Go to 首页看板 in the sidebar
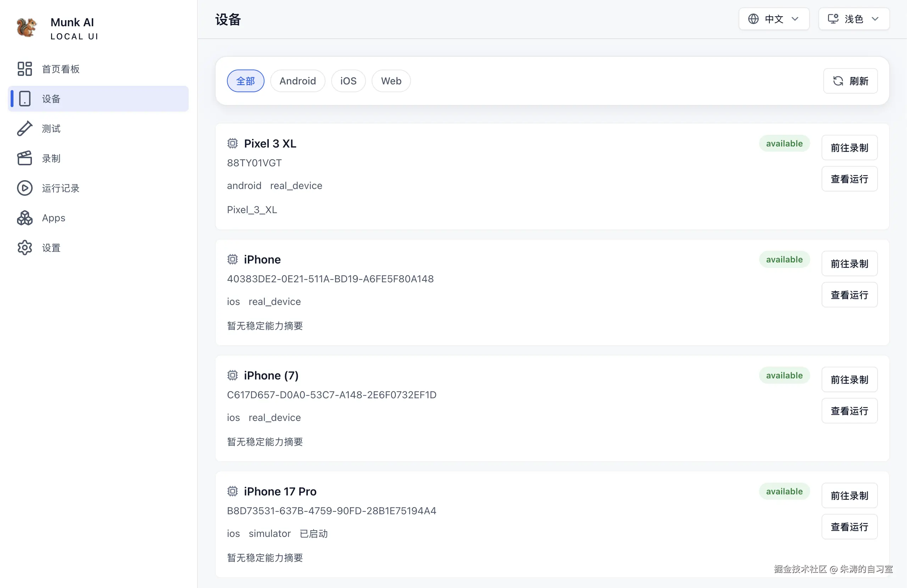The width and height of the screenshot is (907, 588). (x=98, y=69)
